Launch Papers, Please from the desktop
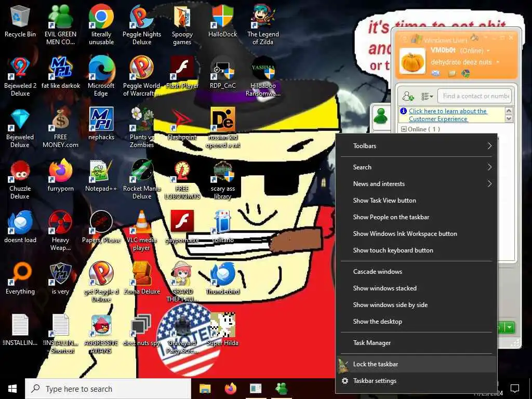Viewport: 532px width, 399px height. pos(101,228)
